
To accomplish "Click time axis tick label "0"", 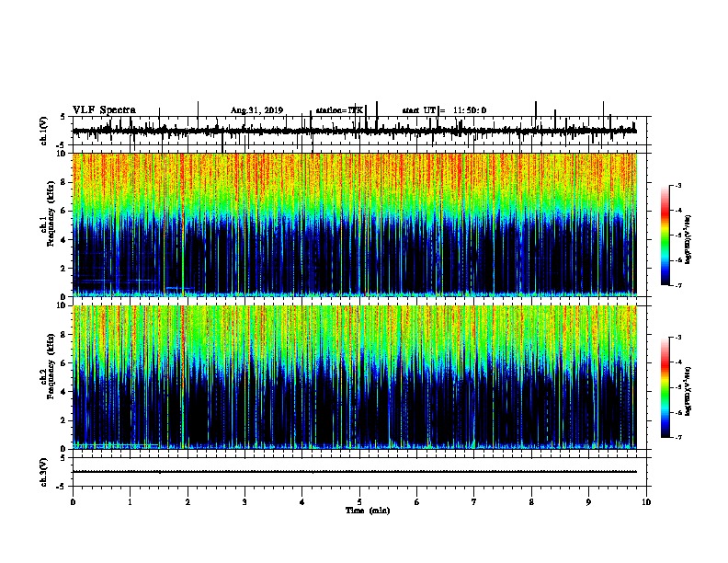I will (x=73, y=502).
